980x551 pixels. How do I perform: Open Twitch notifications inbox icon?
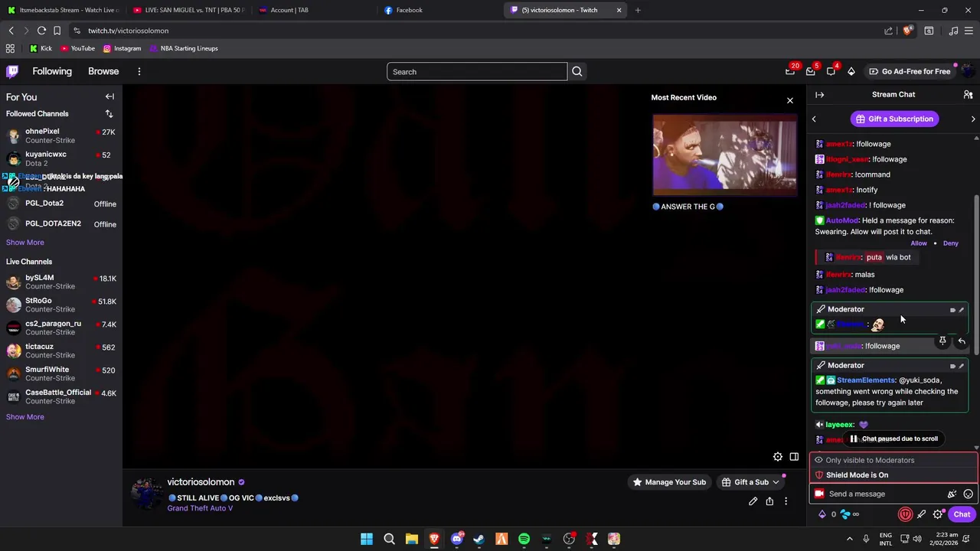coord(811,71)
